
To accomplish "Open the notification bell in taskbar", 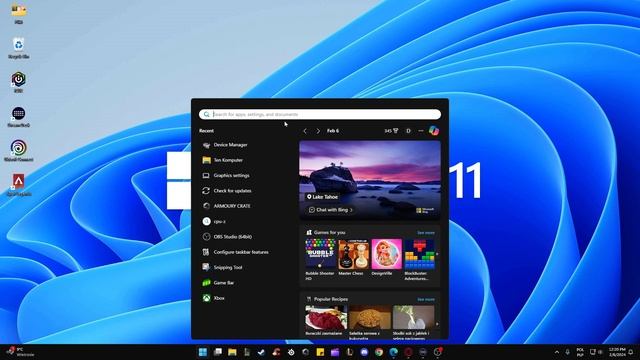I will tap(631, 352).
